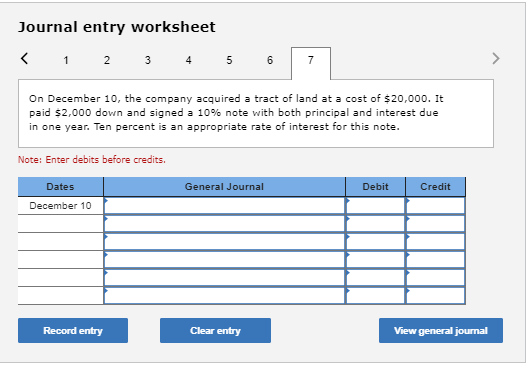Open account dropdown in December 10 row
The height and width of the screenshot is (370, 527).
(225, 206)
